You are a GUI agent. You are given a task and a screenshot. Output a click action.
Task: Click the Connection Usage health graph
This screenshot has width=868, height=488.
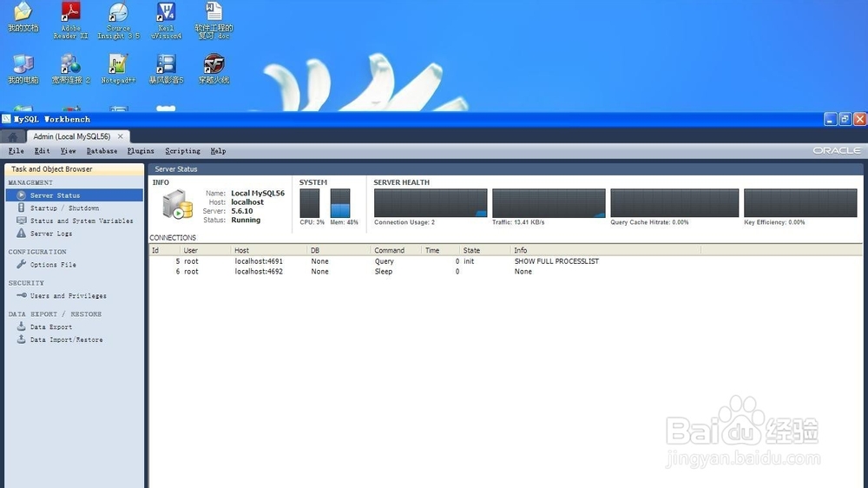tap(431, 202)
